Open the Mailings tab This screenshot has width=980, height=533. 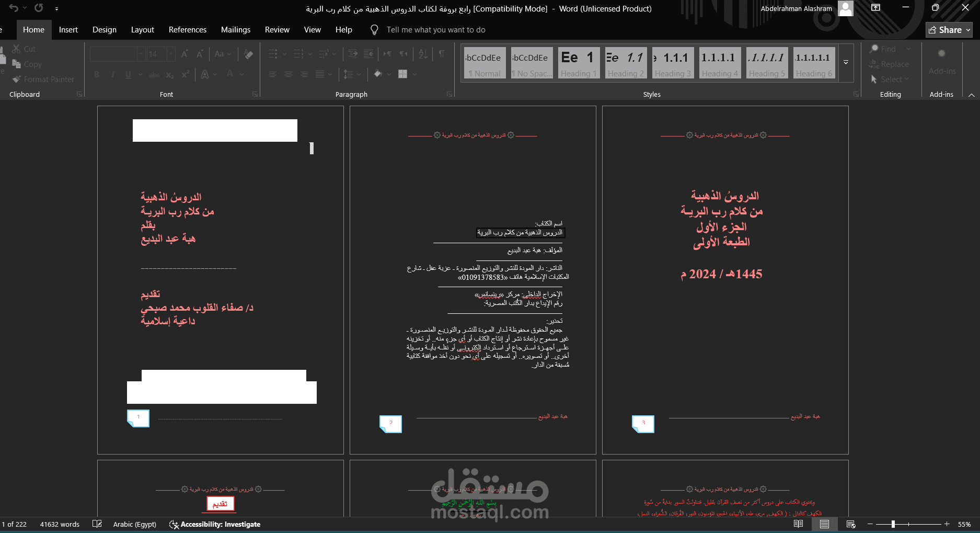pos(236,30)
